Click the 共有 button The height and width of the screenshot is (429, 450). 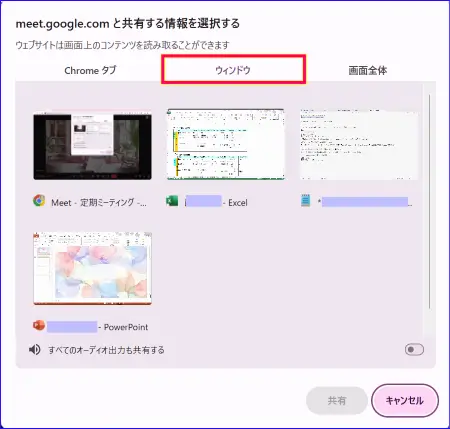(x=337, y=400)
